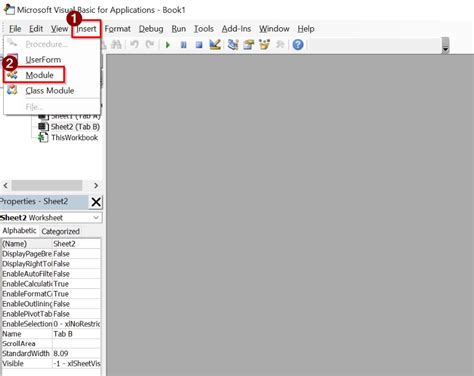This screenshot has height=376, width=474.
Task: Select the EnableCalculation property row
Action: tap(51, 284)
